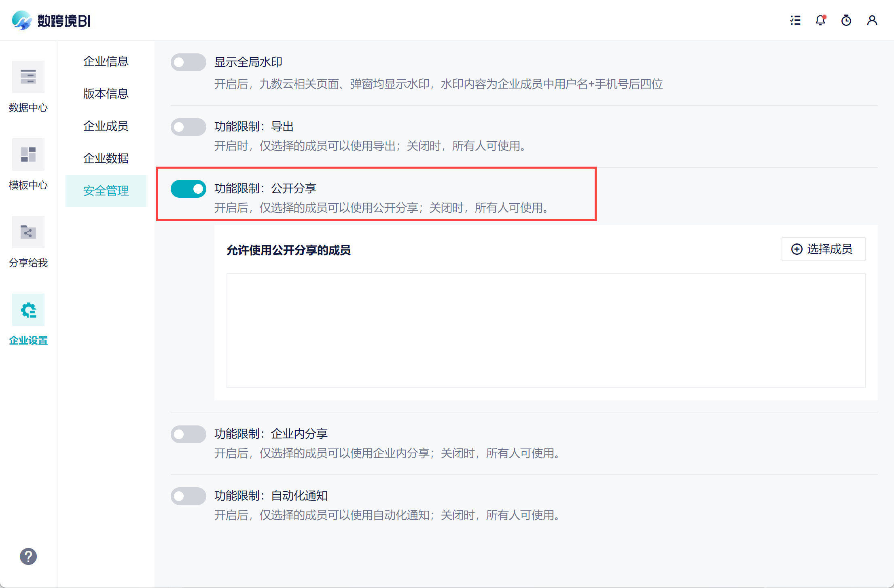Click the 选择成员 button
This screenshot has height=588, width=894.
(x=823, y=249)
